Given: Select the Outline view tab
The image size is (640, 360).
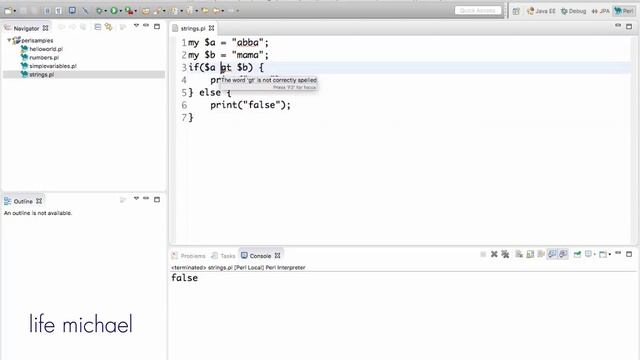Looking at the screenshot, I should click(x=23, y=201).
